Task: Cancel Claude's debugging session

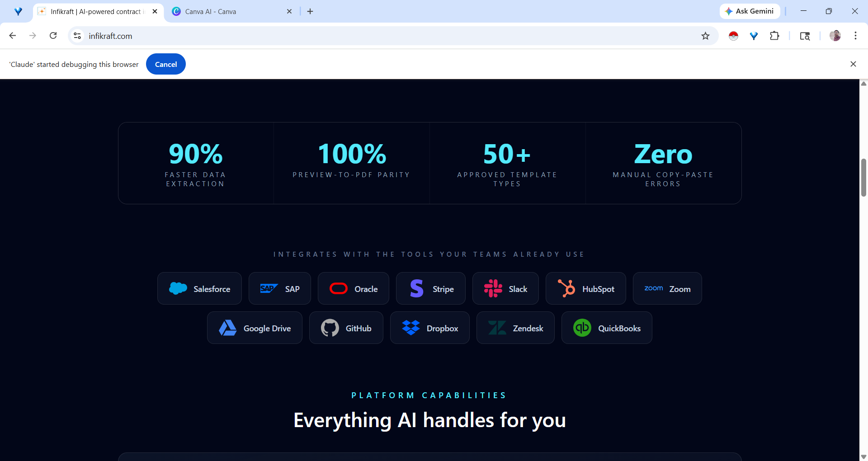Action: click(166, 64)
